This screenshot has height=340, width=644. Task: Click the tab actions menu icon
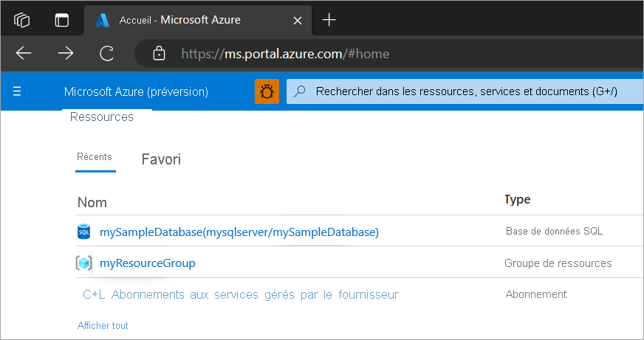[61, 20]
